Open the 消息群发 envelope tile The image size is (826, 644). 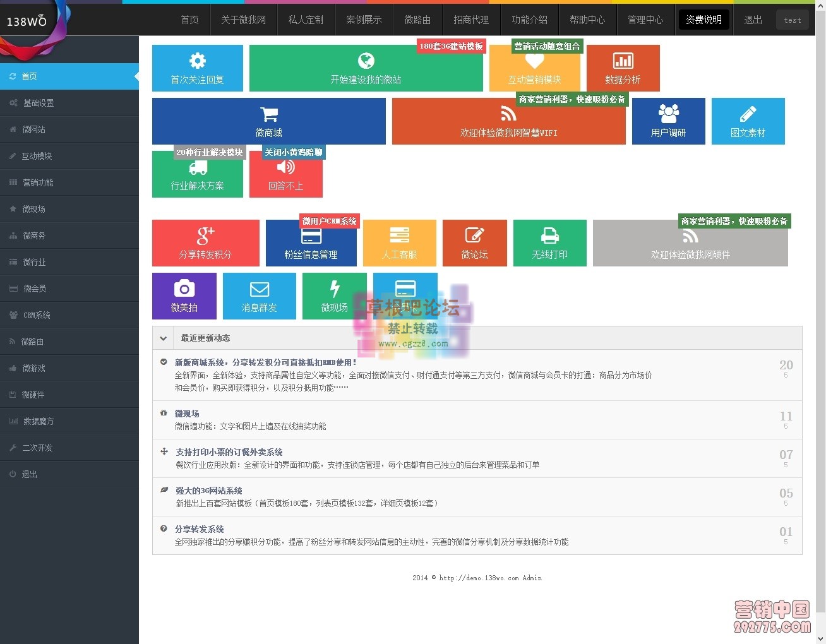click(x=259, y=295)
